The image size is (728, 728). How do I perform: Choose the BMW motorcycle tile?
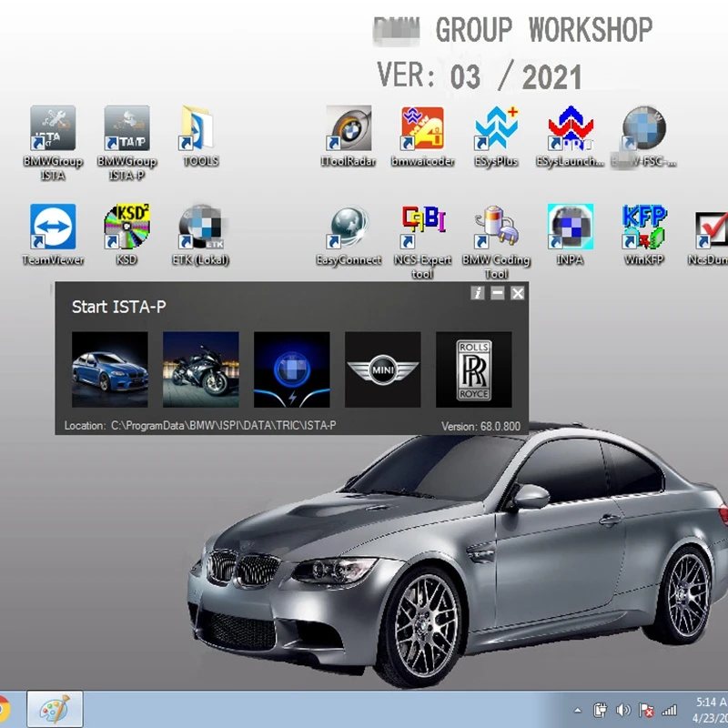click(x=201, y=369)
